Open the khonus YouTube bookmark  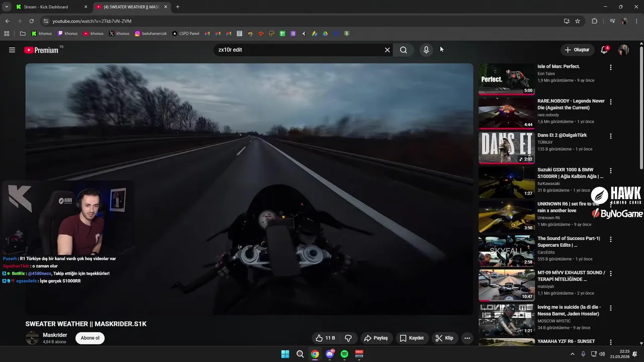pos(94,34)
